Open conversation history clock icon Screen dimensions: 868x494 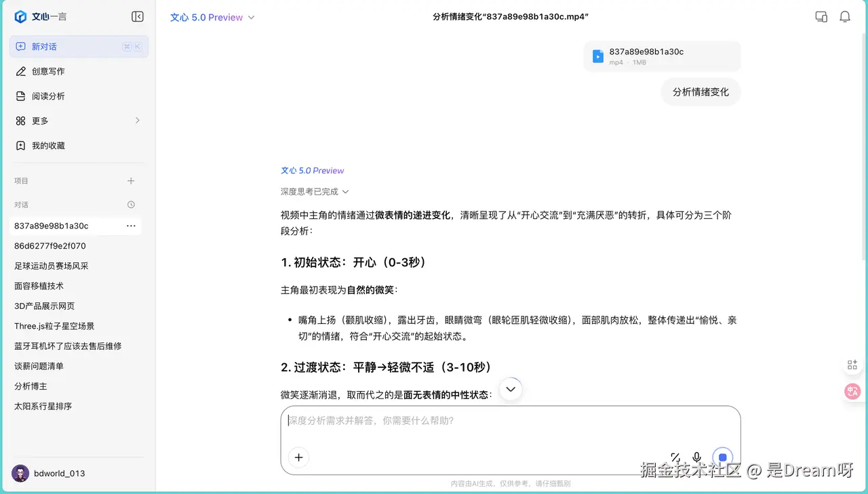[131, 205]
